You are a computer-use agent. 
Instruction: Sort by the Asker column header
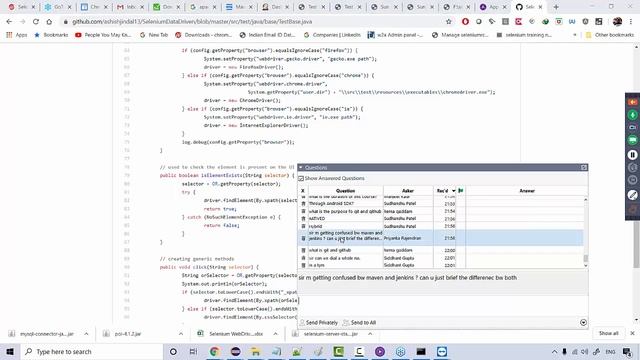coord(408,191)
